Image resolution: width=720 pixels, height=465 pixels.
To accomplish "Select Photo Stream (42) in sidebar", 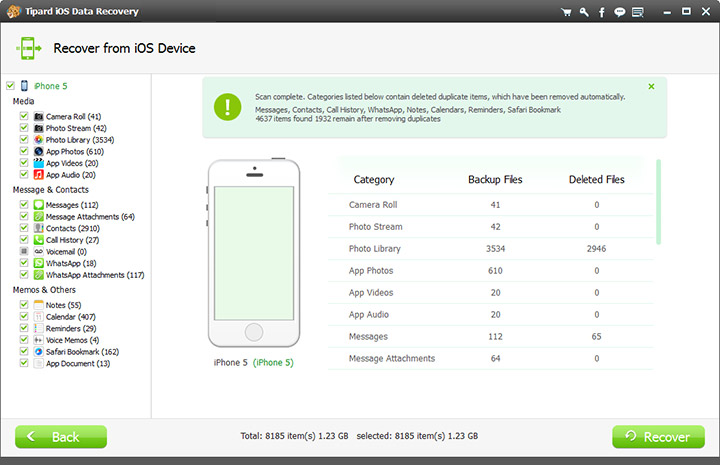I will coord(76,128).
